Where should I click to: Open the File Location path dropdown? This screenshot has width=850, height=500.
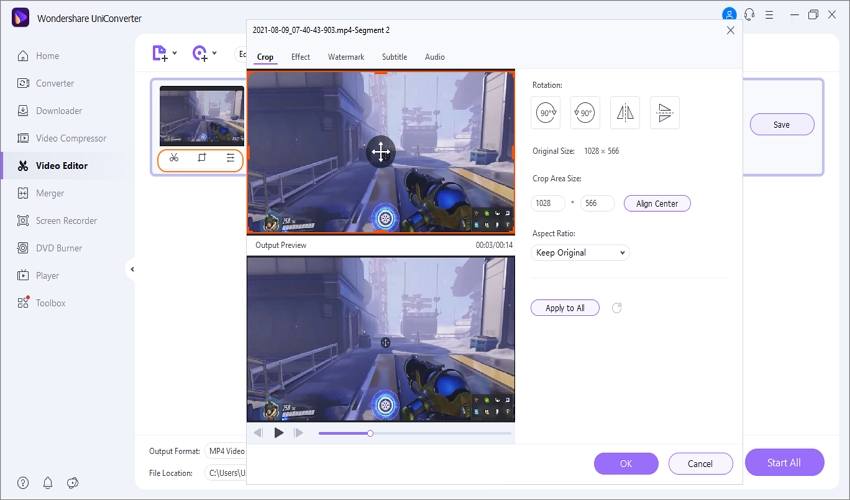coord(227,473)
